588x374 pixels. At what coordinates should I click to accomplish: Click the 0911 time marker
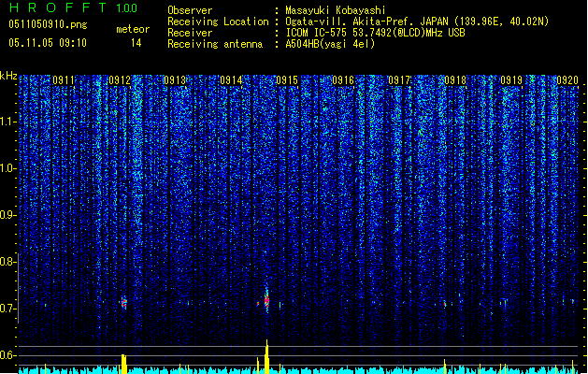64,80
